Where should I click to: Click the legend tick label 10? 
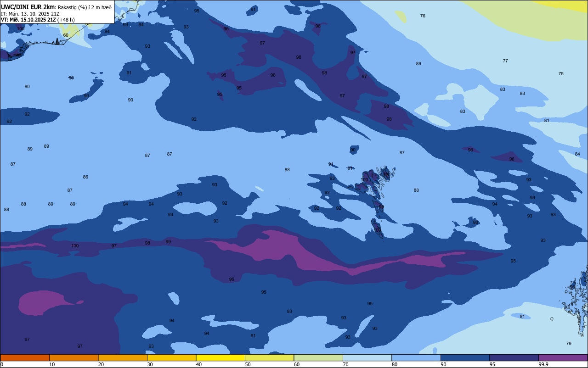click(x=52, y=364)
